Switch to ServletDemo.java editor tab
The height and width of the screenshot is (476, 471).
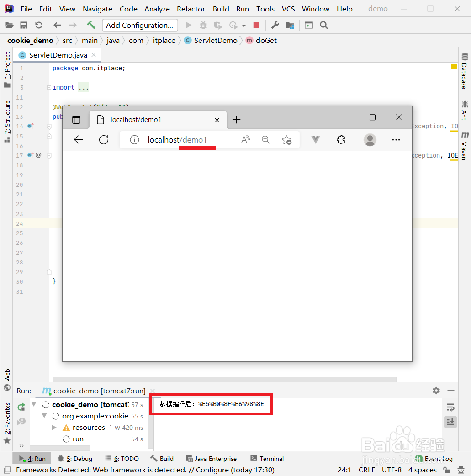tap(58, 55)
